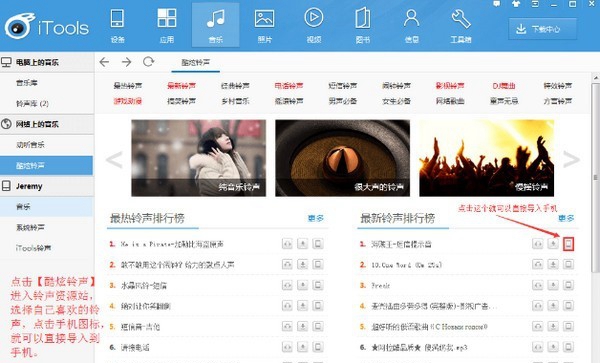
Task: Switch to the 酷炫铃声 tab
Action: tap(196, 62)
